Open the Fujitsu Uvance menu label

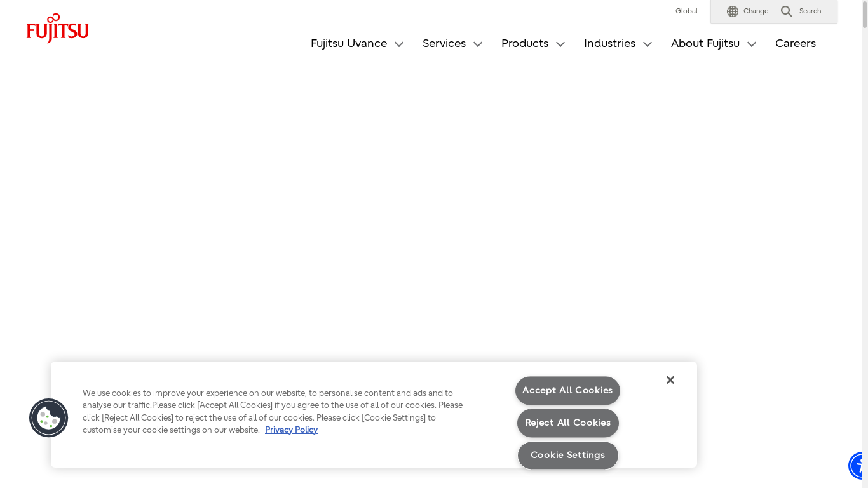tap(349, 43)
